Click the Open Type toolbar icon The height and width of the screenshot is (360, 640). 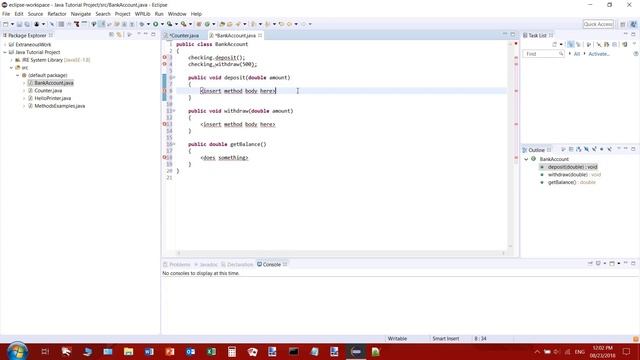click(x=222, y=24)
